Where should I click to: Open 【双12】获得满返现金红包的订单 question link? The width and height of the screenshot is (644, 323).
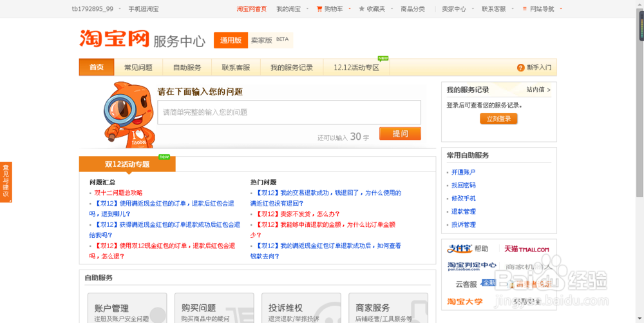click(165, 230)
